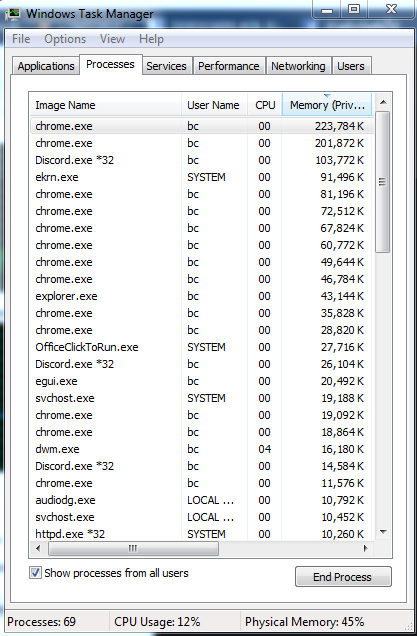
Task: Click the horizontal scrollbar thumb
Action: pos(133,548)
